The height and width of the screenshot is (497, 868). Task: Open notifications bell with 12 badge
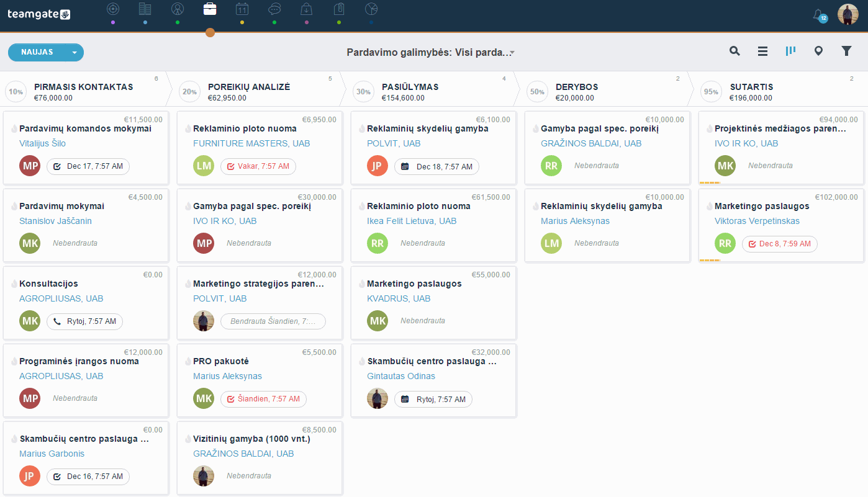[x=820, y=15]
